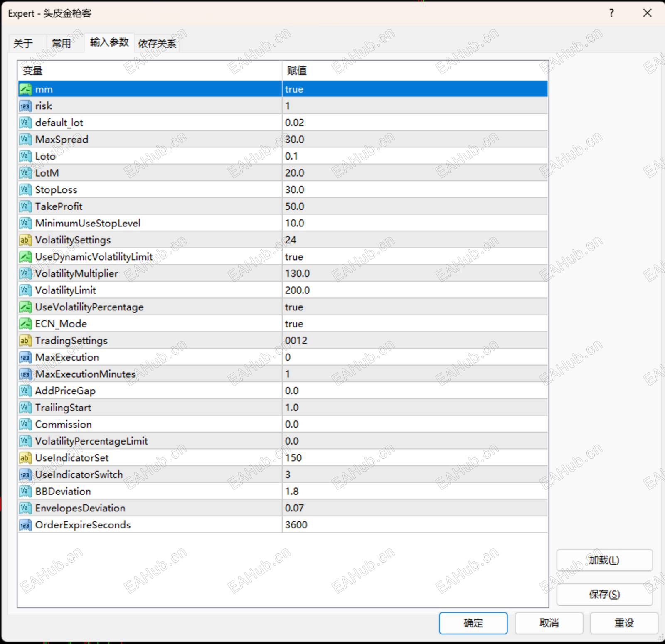665x644 pixels.
Task: Select the TrailingStart variable name
Action: 63,408
